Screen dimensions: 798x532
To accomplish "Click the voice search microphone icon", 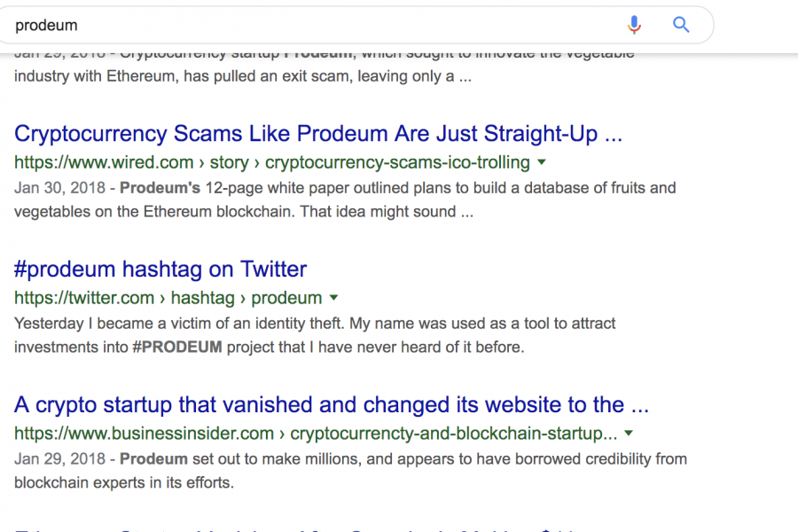I will [634, 25].
